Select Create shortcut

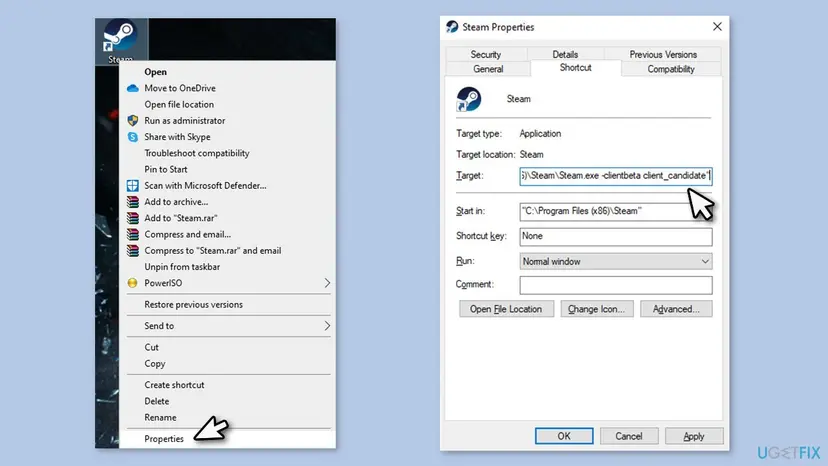[x=174, y=385]
